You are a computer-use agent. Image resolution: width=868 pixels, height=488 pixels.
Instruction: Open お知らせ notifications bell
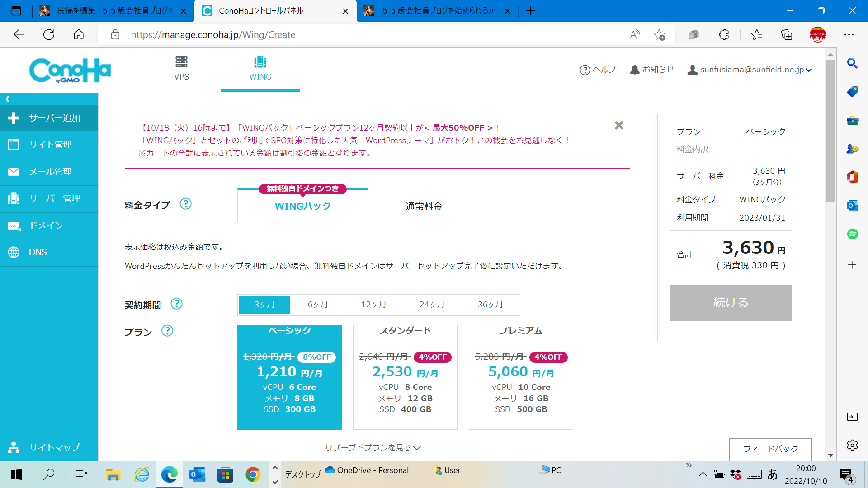(x=652, y=70)
